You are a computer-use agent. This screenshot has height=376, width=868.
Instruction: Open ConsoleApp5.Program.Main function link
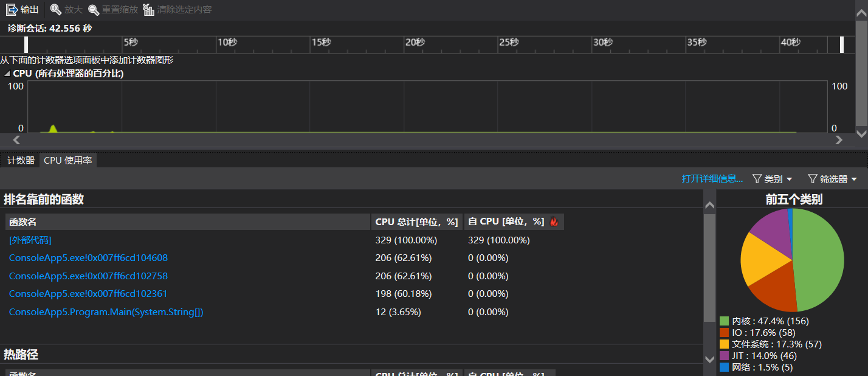click(106, 312)
